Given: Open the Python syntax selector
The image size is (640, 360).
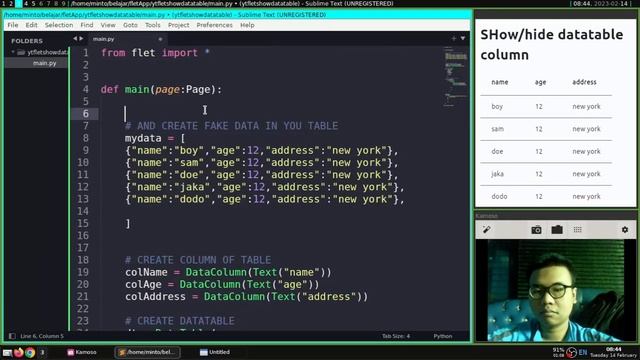Looking at the screenshot, I should [442, 336].
